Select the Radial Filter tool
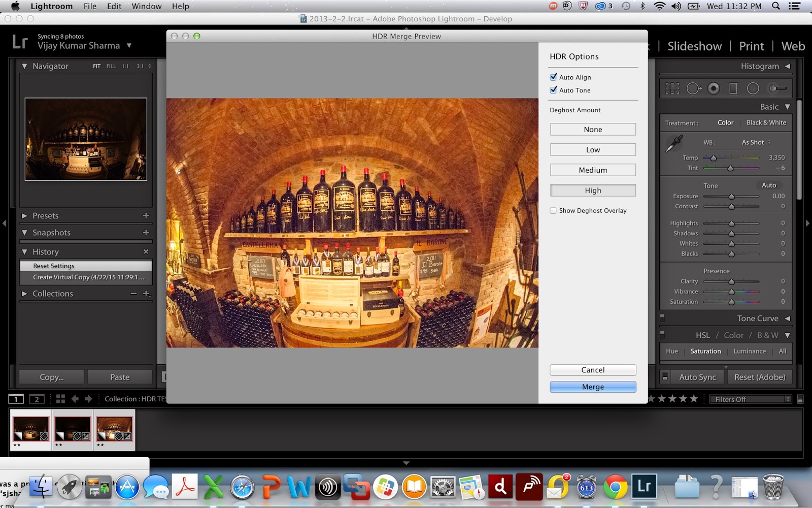This screenshot has width=812, height=508. click(753, 88)
